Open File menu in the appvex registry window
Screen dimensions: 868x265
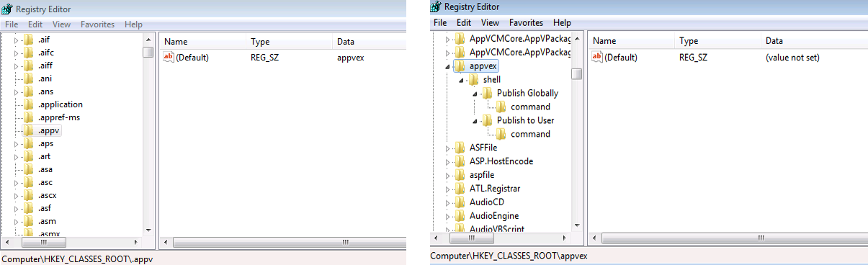point(440,23)
